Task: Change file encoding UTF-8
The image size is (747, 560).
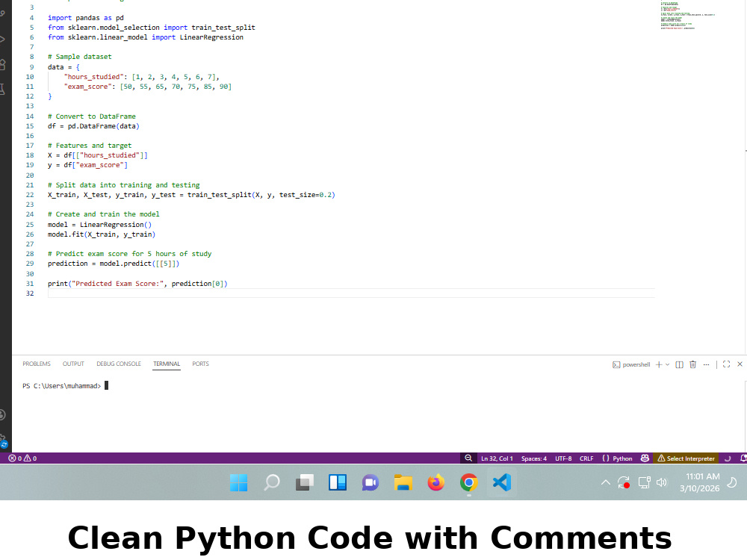Action: [x=563, y=458]
